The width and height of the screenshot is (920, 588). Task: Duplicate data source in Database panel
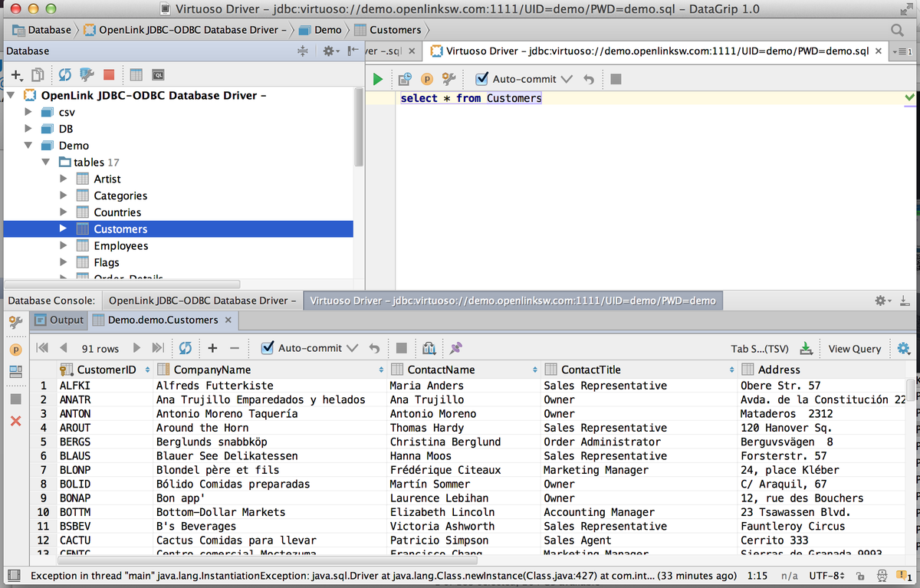coord(37,75)
